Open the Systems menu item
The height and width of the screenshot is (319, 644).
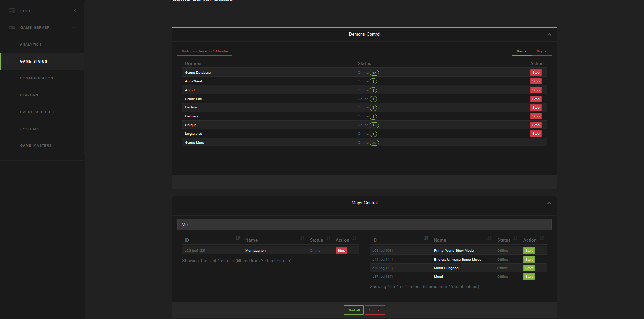tap(29, 129)
